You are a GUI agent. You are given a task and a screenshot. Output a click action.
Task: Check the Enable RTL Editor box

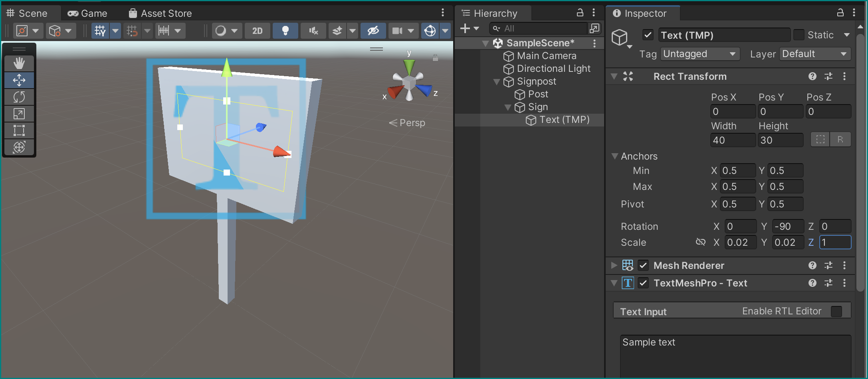(x=836, y=311)
